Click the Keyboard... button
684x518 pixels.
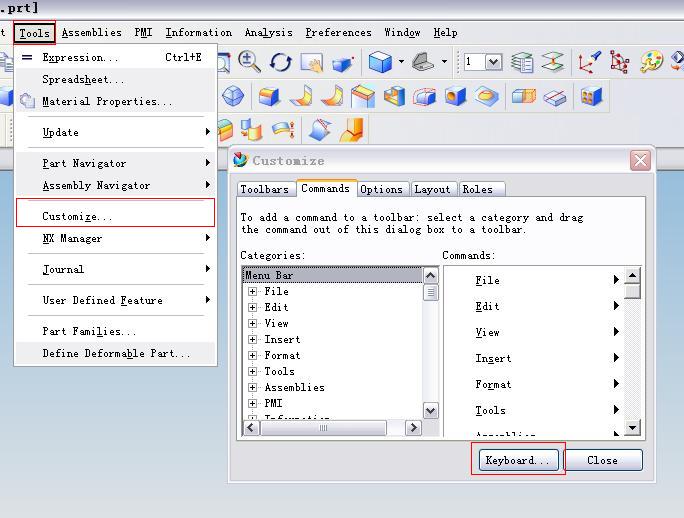[518, 460]
